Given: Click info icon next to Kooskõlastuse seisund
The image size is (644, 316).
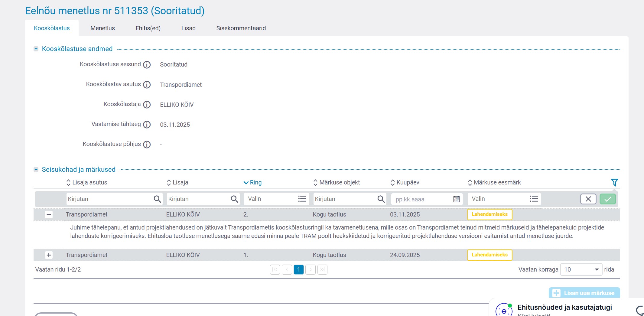Looking at the screenshot, I should [x=147, y=65].
